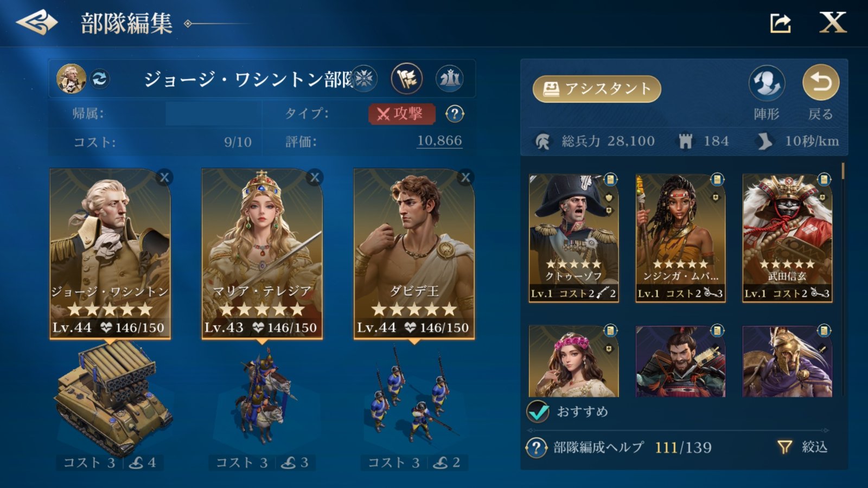
Task: Select the 武田信玄 hero card
Action: pos(787,238)
